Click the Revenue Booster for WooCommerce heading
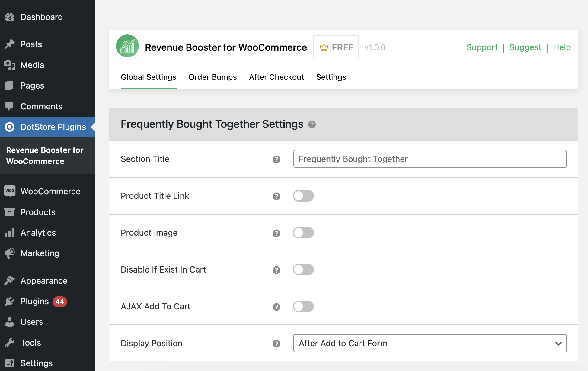This screenshot has height=371, width=588. (226, 47)
